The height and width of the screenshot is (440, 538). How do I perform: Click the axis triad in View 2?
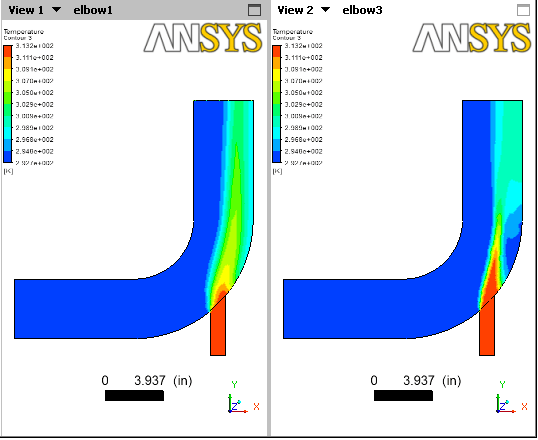tap(512, 397)
